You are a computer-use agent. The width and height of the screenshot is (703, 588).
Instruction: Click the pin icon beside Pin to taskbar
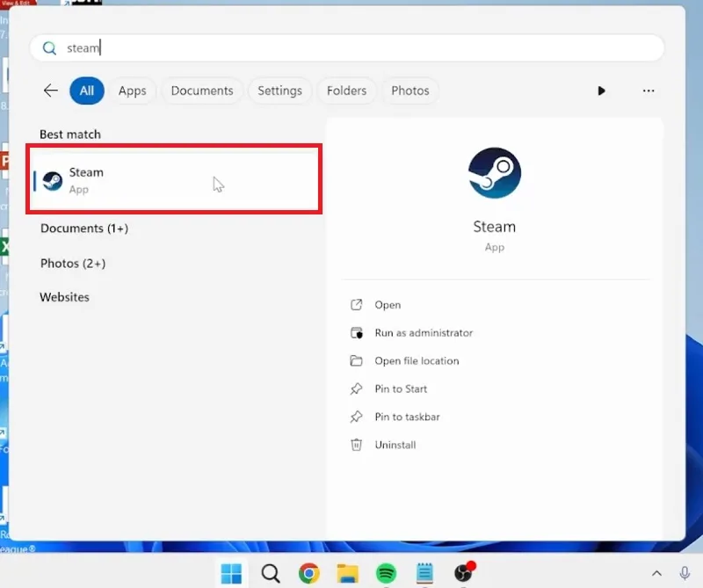357,417
